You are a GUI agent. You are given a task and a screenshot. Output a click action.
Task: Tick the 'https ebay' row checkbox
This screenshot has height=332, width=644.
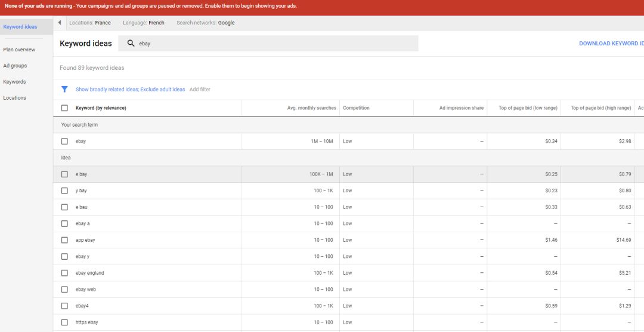64,322
